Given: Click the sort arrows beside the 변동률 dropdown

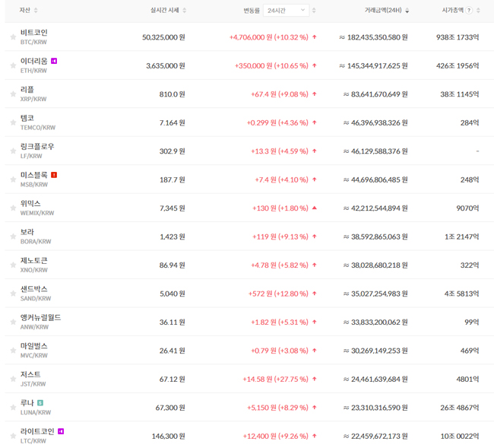Looking at the screenshot, I should tap(314, 11).
